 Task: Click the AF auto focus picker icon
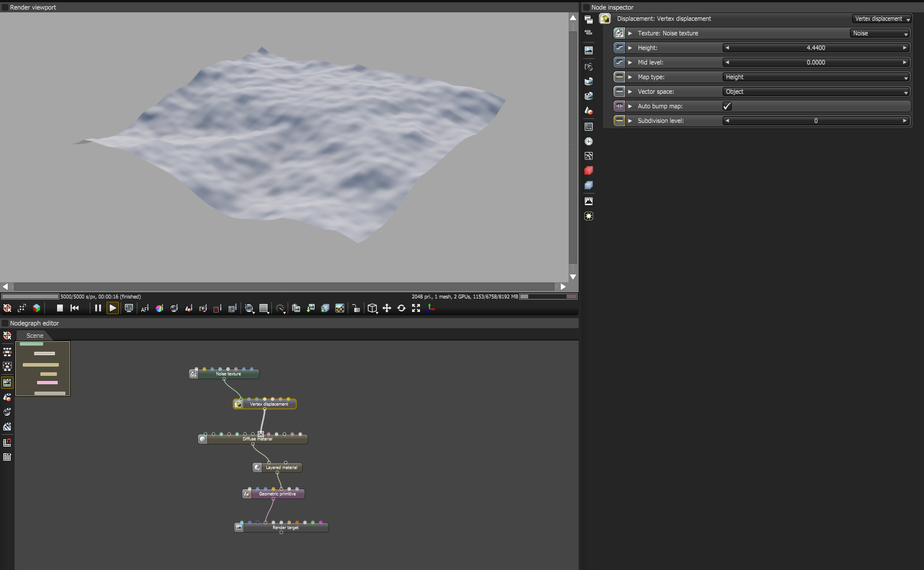click(x=145, y=308)
